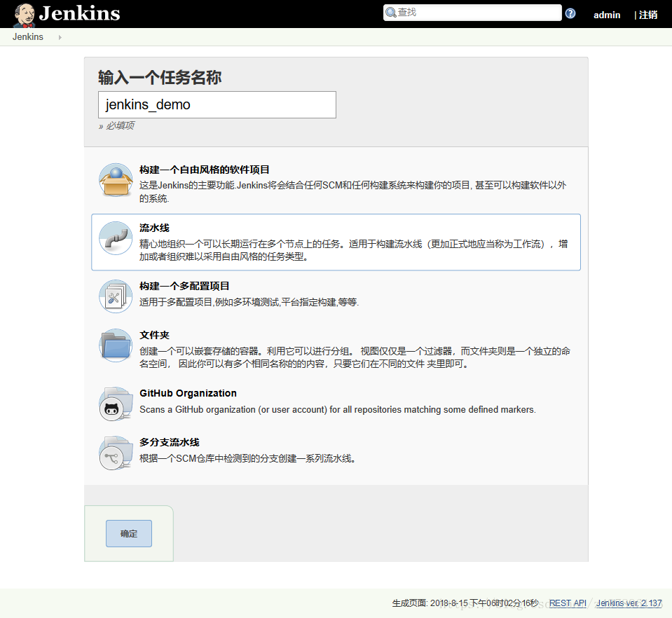Select the 流水线 item title
Screen dimensions: 672x618
(x=154, y=228)
